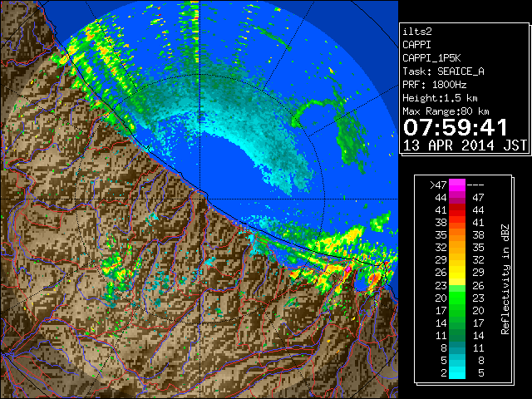The width and height of the screenshot is (532, 399).
Task: Click the 'Height:1.5 km' text
Action: click(x=440, y=98)
